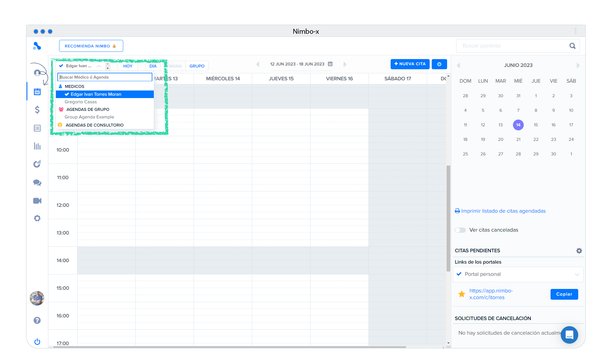The image size is (612, 364).
Task: Go to next month in mini calendar
Action: point(578,65)
